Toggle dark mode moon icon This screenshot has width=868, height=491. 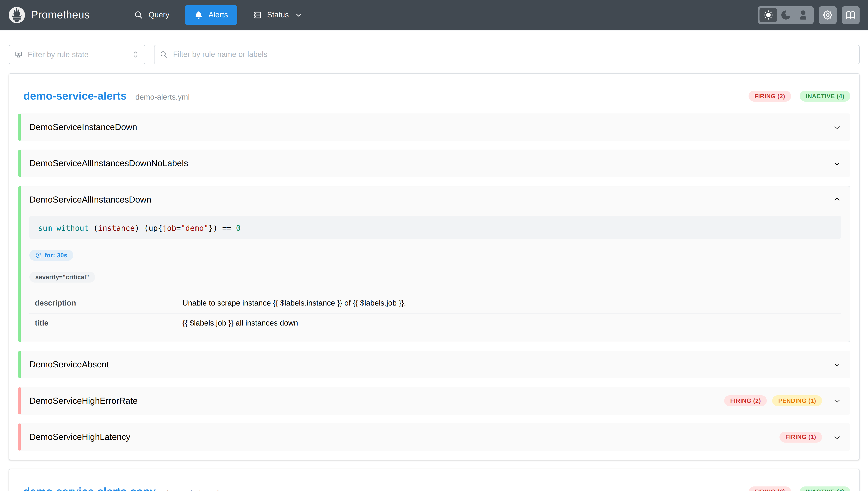pyautogui.click(x=785, y=15)
